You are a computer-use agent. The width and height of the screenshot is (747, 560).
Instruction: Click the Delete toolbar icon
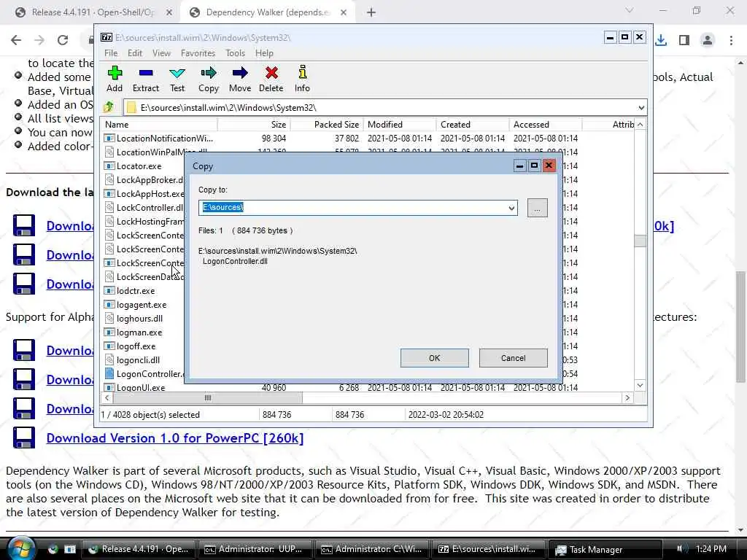click(x=271, y=73)
